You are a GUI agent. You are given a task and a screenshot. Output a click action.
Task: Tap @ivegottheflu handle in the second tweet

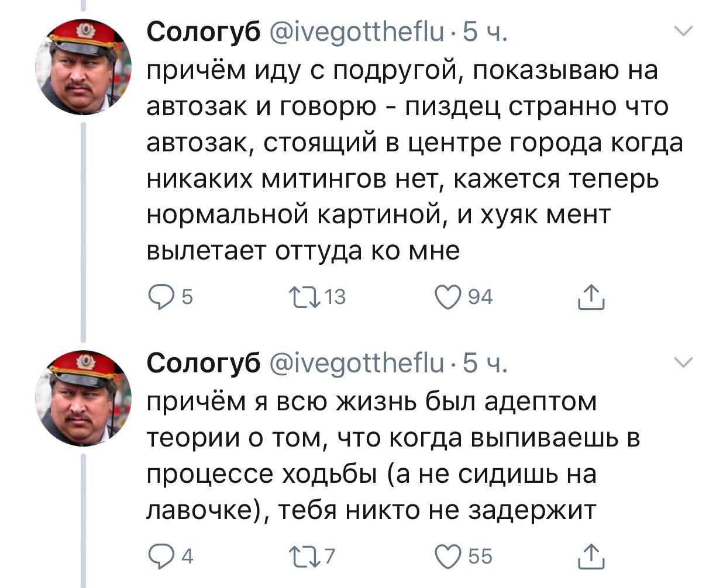(357, 364)
